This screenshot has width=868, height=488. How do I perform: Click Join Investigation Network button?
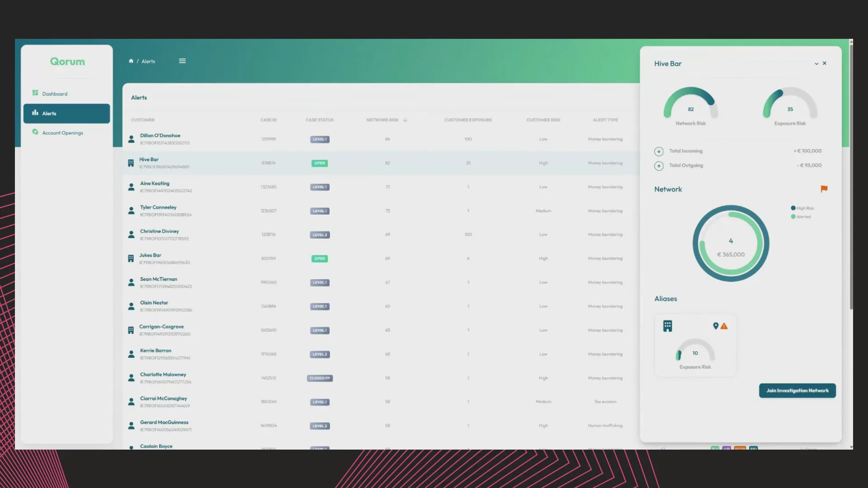point(797,390)
